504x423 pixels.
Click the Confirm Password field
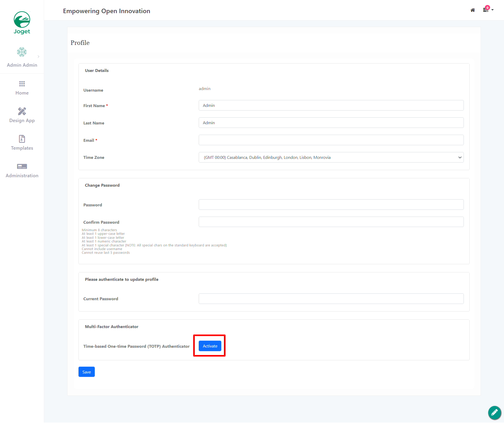pyautogui.click(x=331, y=222)
